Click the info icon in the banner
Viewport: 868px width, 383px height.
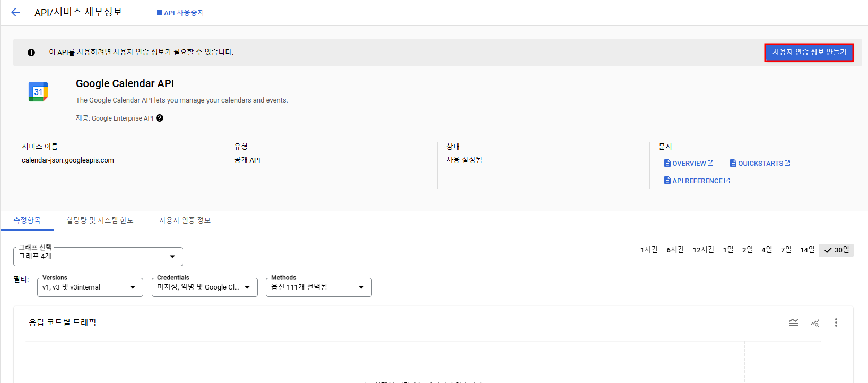(31, 52)
